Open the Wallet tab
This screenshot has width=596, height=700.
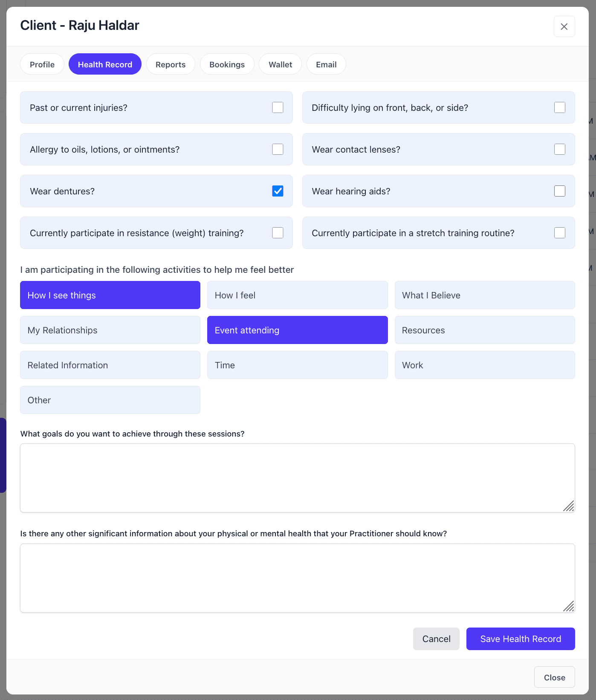[x=280, y=64]
